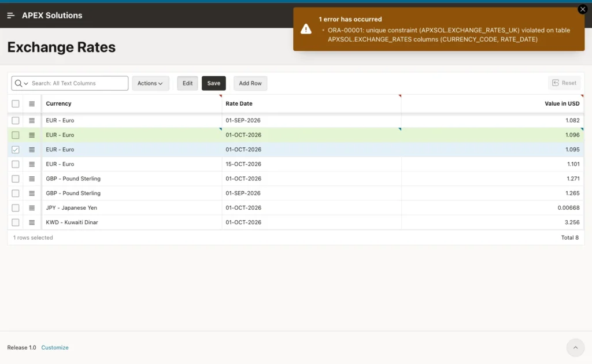Click the APEX Solutions app title
This screenshot has height=364, width=592.
(52, 16)
